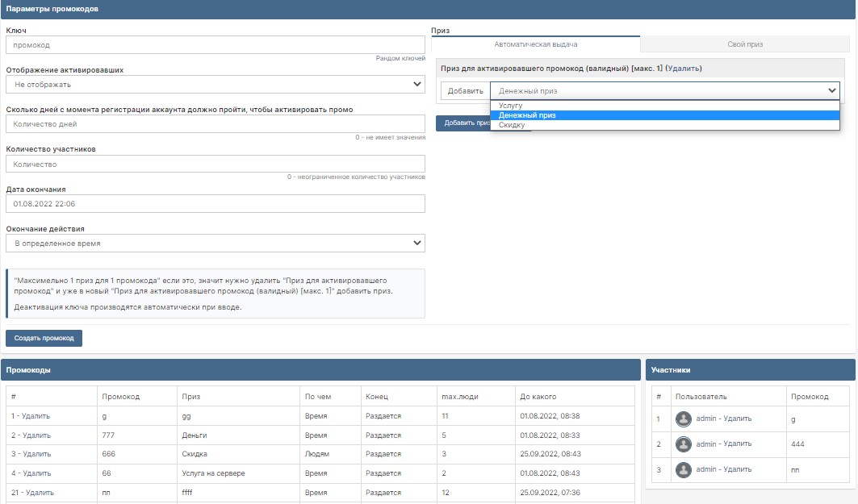Delete promo code 777 via "2 - Удалить"
The image size is (858, 504).
coord(31,435)
